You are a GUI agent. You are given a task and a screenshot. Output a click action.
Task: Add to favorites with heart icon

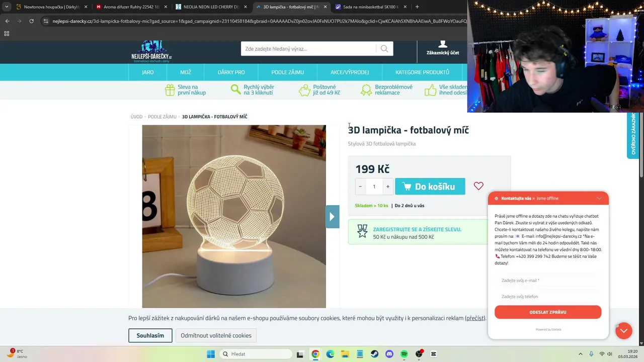pos(478,186)
